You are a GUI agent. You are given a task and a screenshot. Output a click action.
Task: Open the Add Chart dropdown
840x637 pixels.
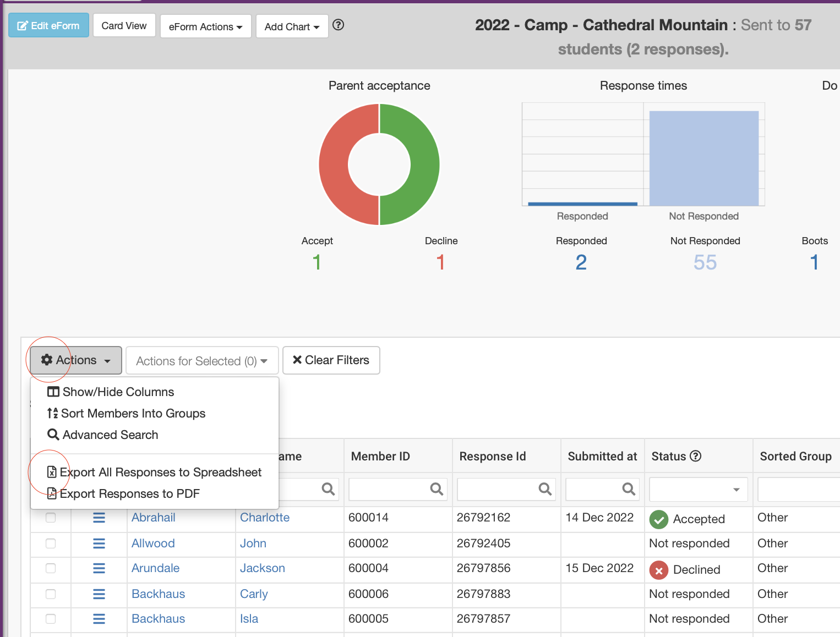292,26
